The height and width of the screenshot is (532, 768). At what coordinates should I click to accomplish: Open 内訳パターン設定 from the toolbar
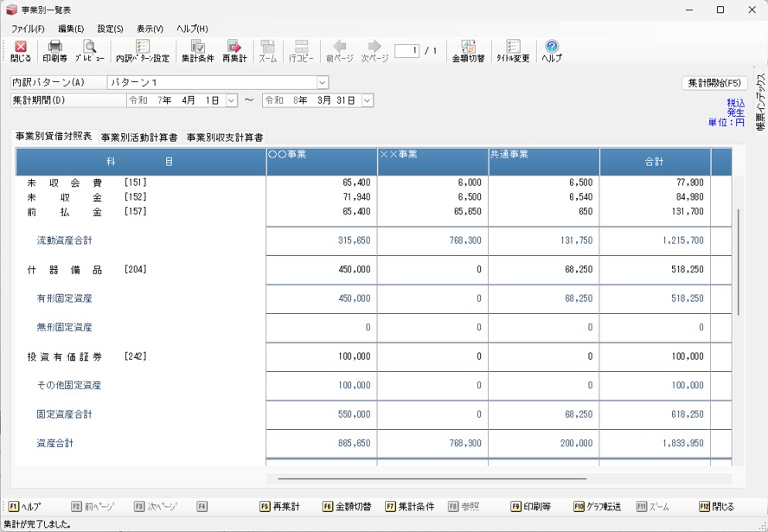[x=143, y=51]
